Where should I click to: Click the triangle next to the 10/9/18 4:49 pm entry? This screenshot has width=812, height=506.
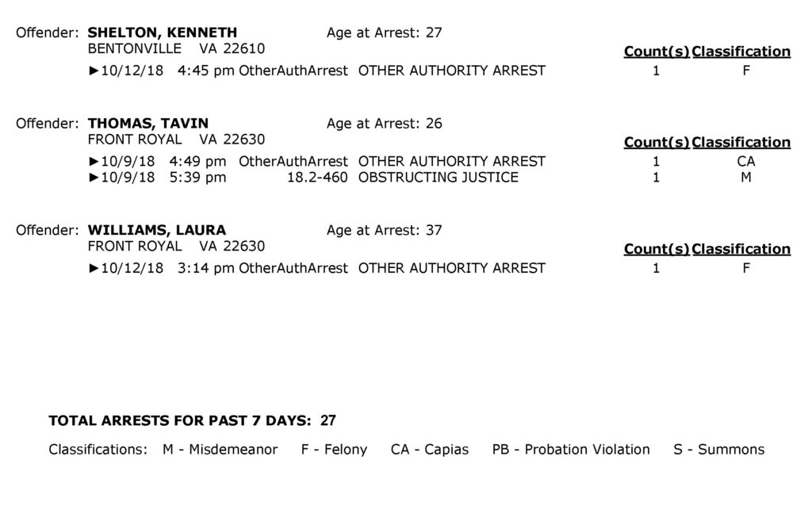pyautogui.click(x=94, y=162)
